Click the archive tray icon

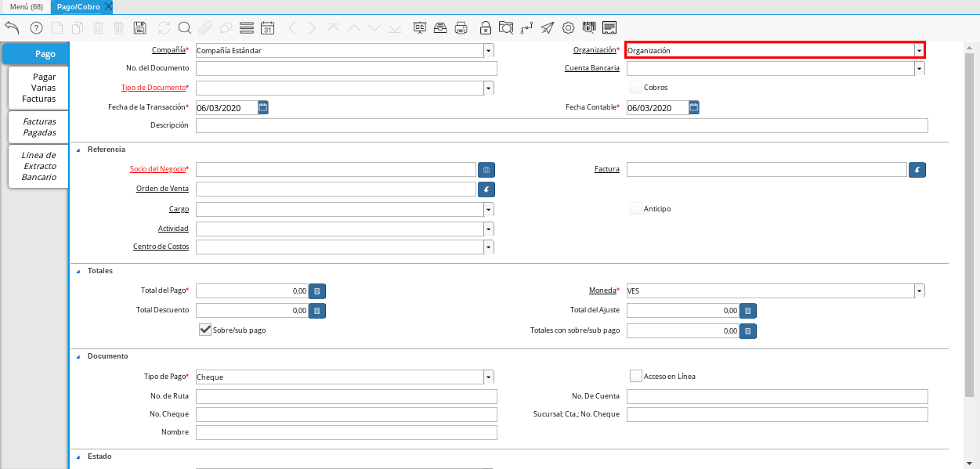click(x=440, y=28)
